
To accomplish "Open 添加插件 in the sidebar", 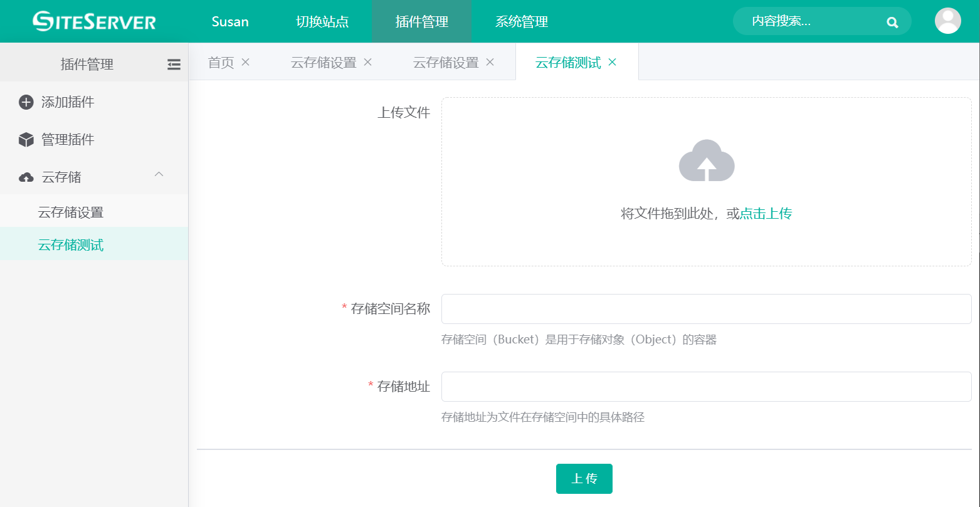I will pyautogui.click(x=68, y=102).
